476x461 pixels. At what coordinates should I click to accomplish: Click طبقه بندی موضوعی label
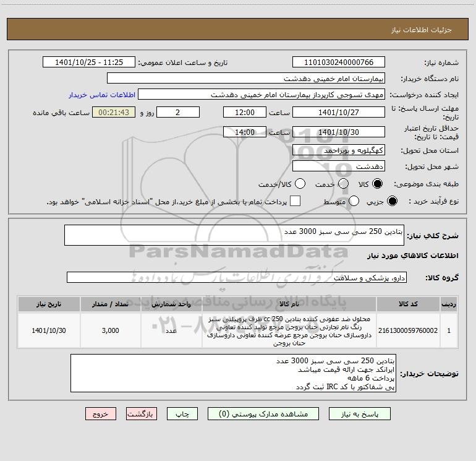click(426, 184)
